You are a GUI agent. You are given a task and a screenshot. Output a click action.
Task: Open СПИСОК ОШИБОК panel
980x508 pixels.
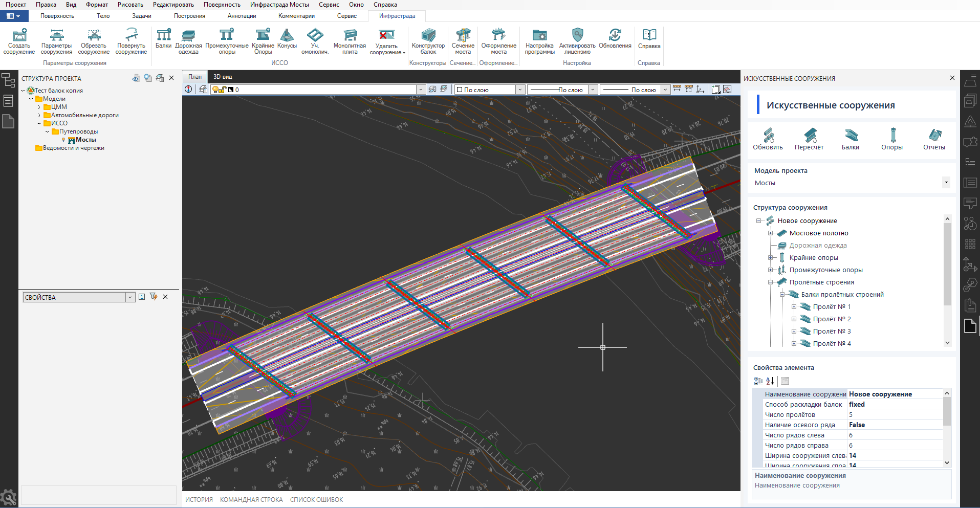[316, 500]
